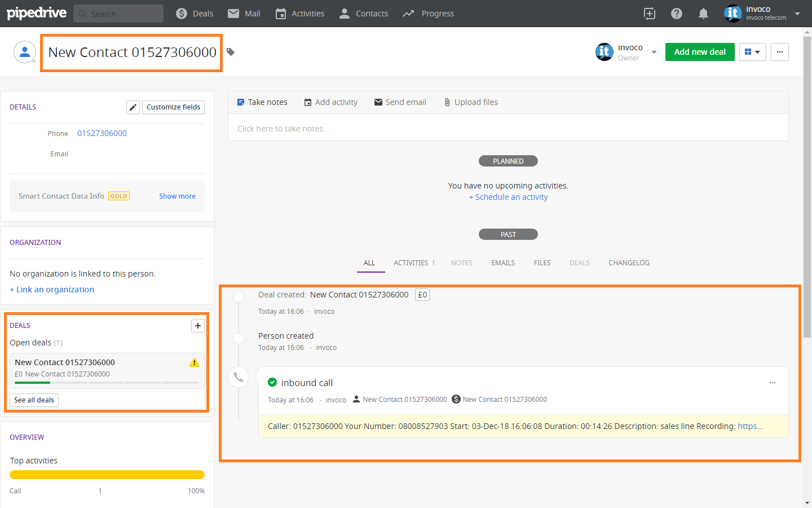Click the Add new deal button
Image resolution: width=812 pixels, height=508 pixels.
pyautogui.click(x=699, y=51)
